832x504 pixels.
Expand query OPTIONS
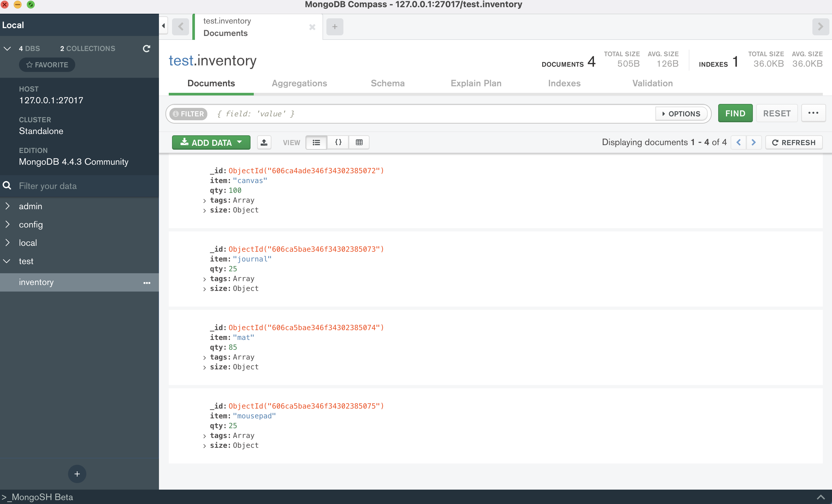[681, 114]
